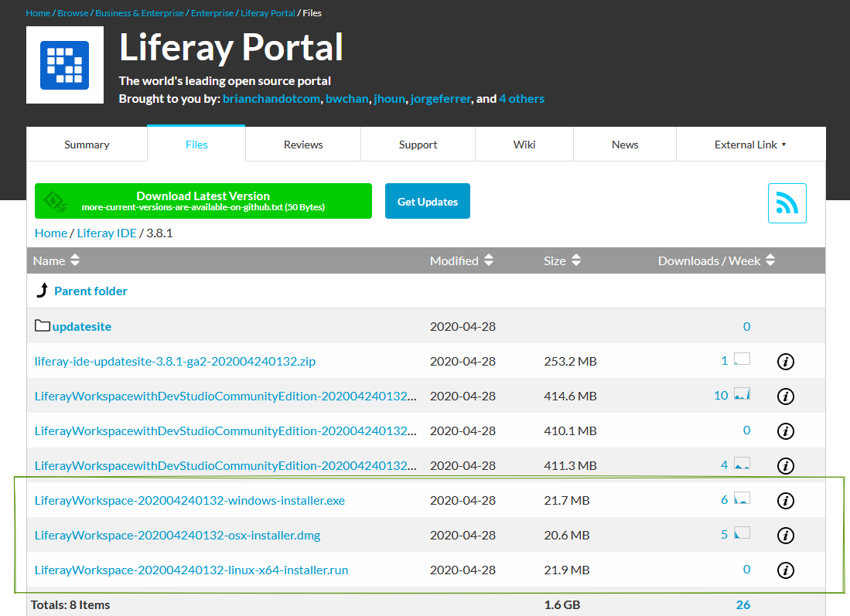Click the Parent folder up-arrow icon
The image size is (850, 616).
click(43, 291)
